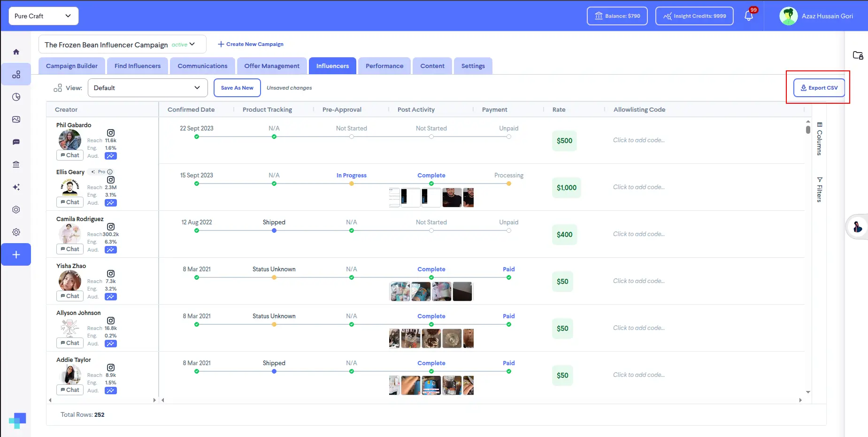Switch to Offer Management tab
Screen dimensions: 868x437
[x=272, y=66]
